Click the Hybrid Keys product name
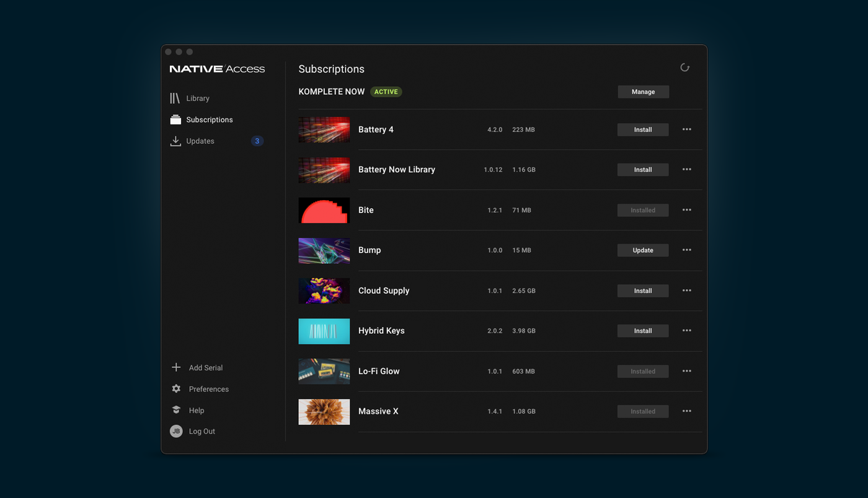 point(381,331)
